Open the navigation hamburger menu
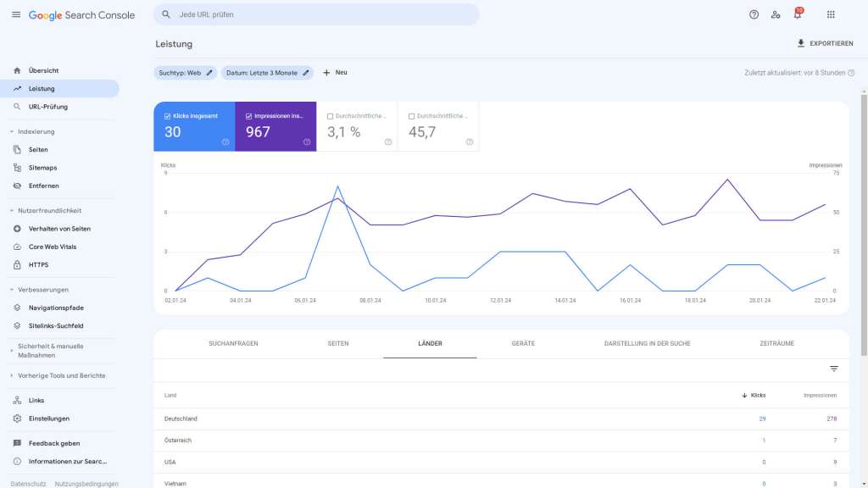This screenshot has width=868, height=488. pos(15,14)
